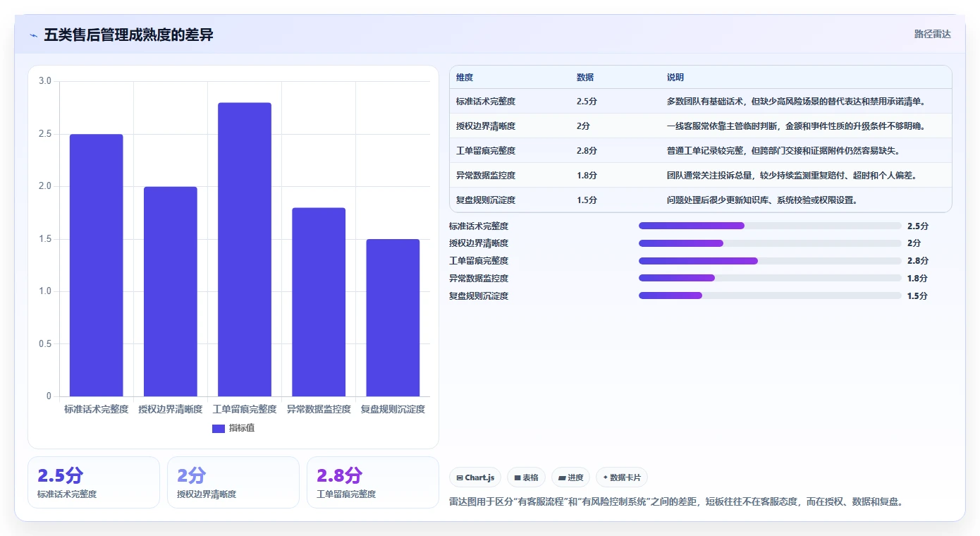Select the 复盘规则沉淀度 cell in the table
Screen dimensions: 980x536
pos(486,200)
